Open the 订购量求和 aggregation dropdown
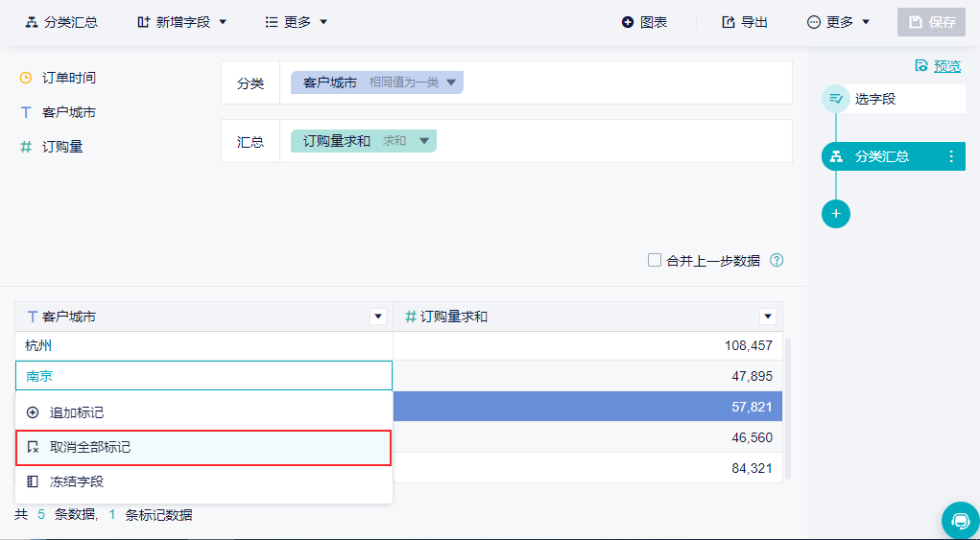Viewport: 980px width, 540px height. (x=424, y=141)
